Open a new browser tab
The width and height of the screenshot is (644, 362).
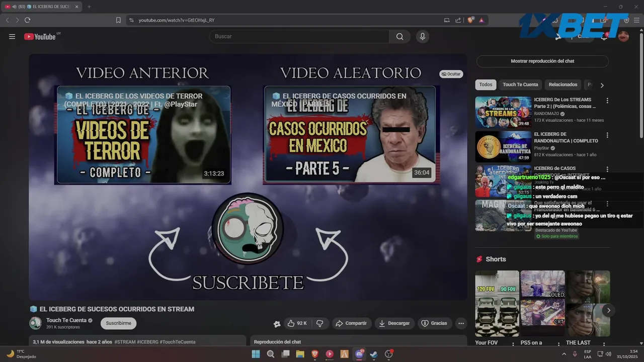[89, 7]
